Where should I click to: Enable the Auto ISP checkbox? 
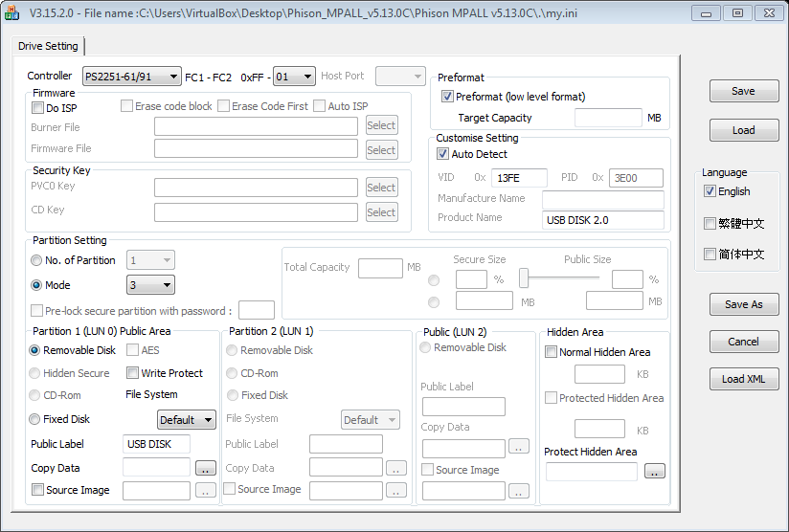click(x=319, y=105)
